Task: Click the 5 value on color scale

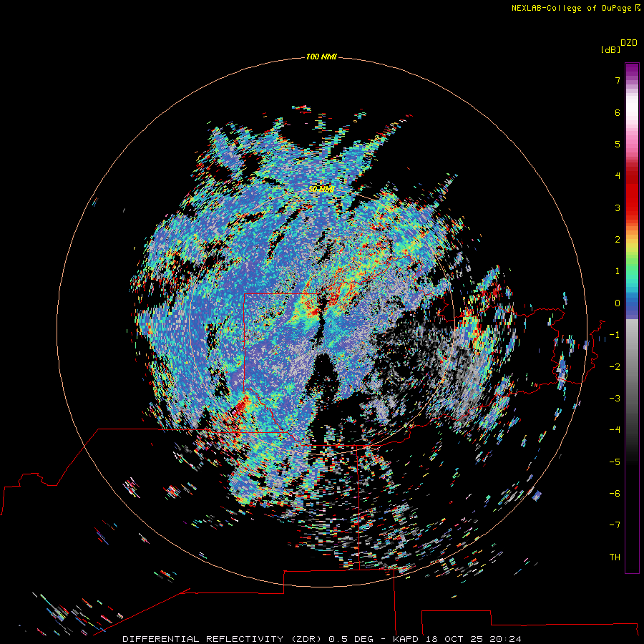Action: coord(618,144)
